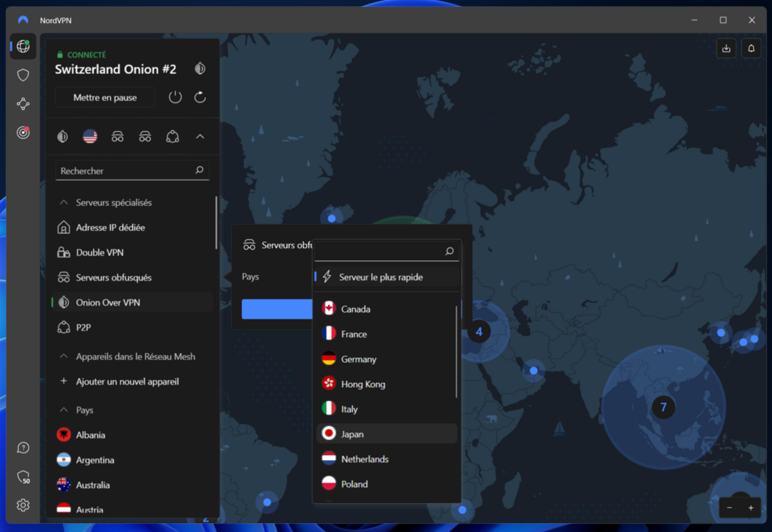Collapse the Pays section
Image resolution: width=772 pixels, height=532 pixels.
point(64,410)
